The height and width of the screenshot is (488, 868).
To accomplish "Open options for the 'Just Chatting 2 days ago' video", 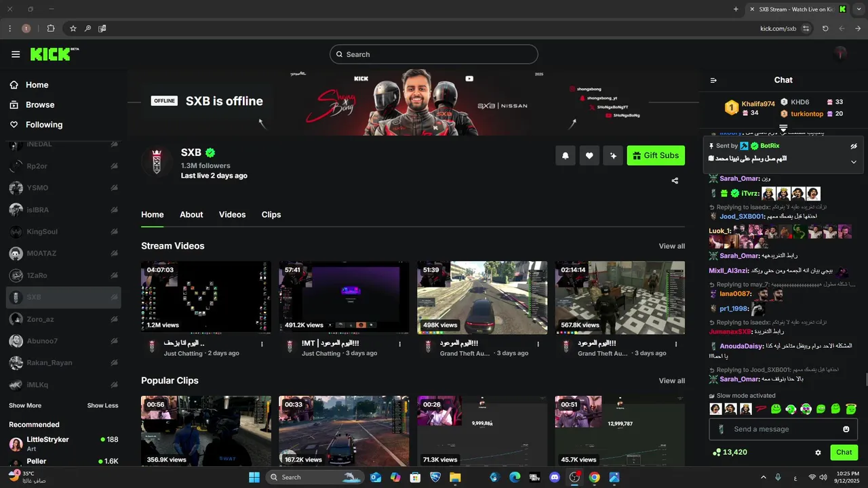I will click(262, 344).
